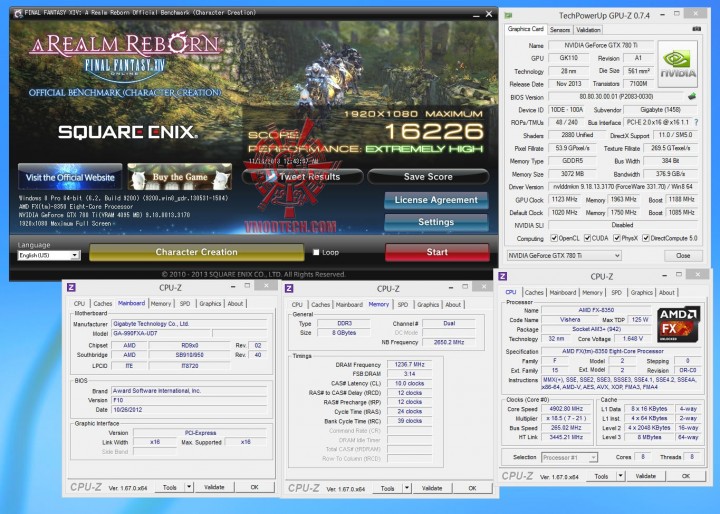Click the GPU-Z title bar app icon

point(508,16)
